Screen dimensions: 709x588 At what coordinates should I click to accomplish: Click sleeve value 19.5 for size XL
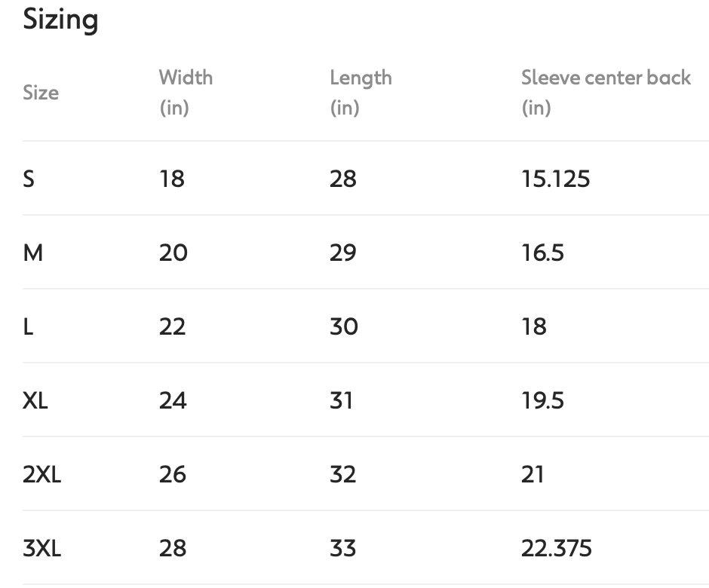(542, 400)
